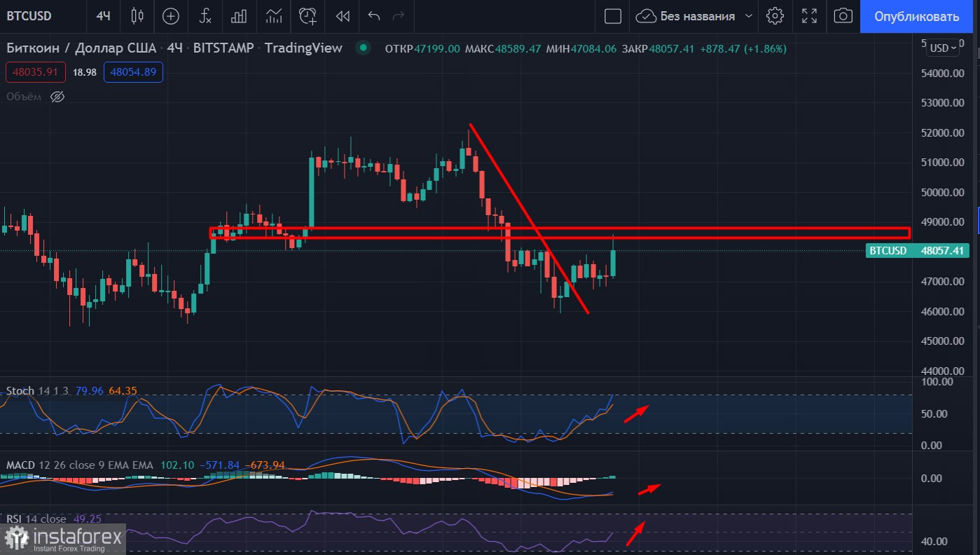
Task: Open the candlestick chart type selector
Action: pyautogui.click(x=137, y=15)
